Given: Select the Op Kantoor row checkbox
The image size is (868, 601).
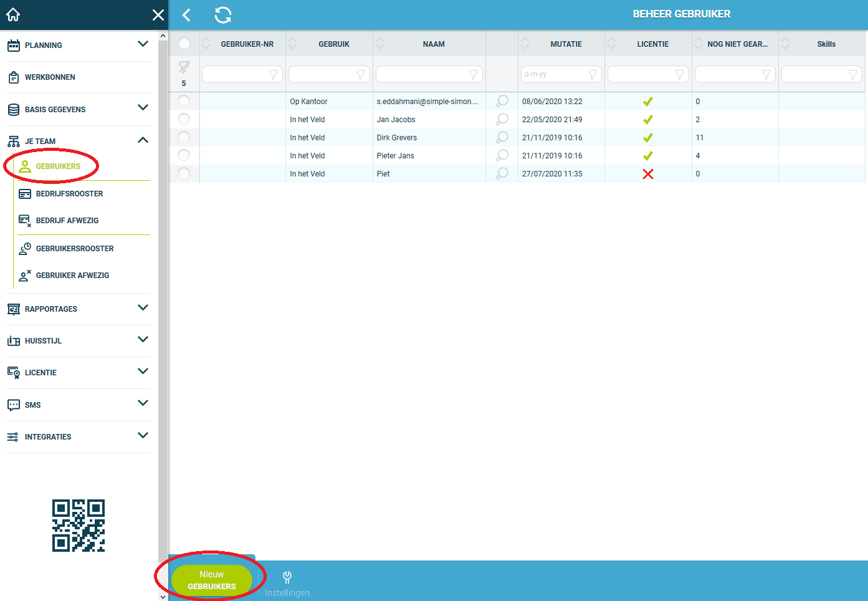Looking at the screenshot, I should click(x=184, y=101).
